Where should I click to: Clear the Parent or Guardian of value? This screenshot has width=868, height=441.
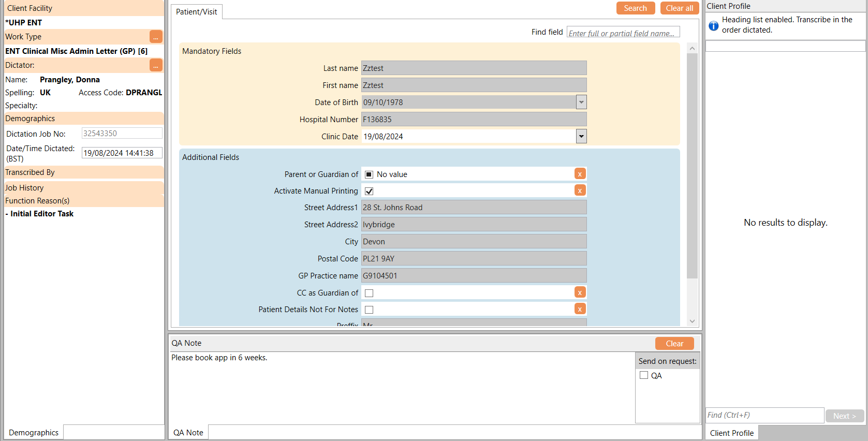click(x=580, y=174)
